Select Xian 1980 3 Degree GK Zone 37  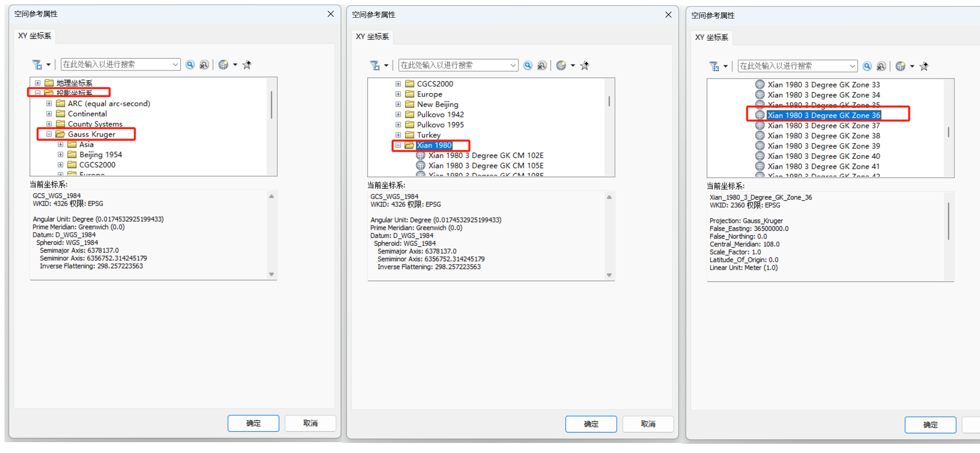(x=824, y=125)
